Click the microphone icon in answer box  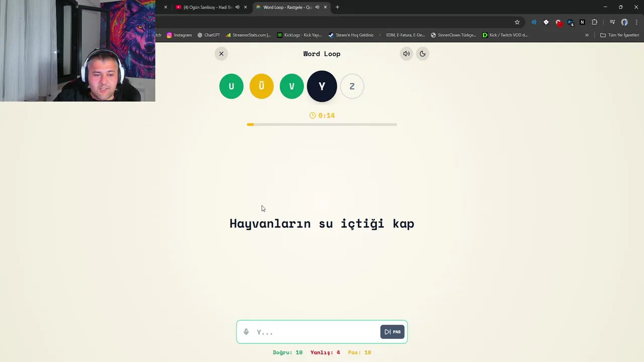[246, 332]
